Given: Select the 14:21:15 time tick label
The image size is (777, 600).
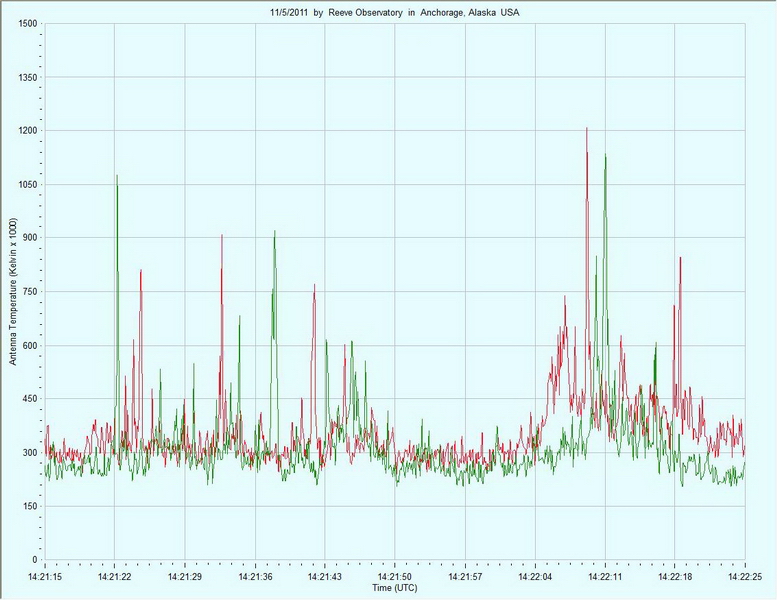Looking at the screenshot, I should (45, 578).
